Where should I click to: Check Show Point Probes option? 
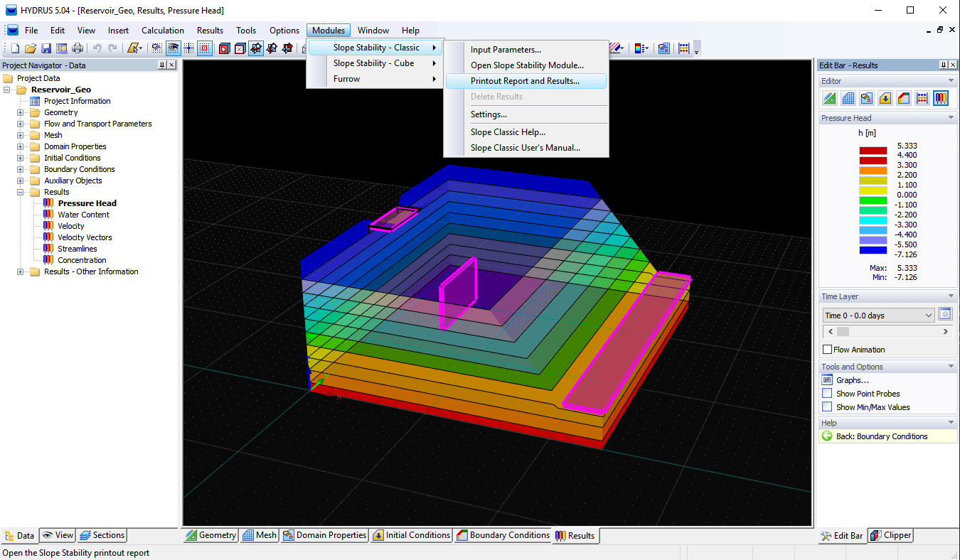[x=827, y=394]
